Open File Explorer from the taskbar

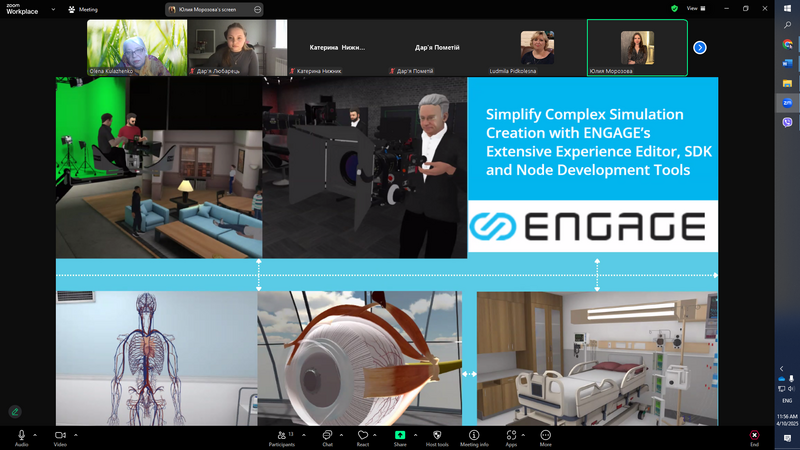click(787, 83)
